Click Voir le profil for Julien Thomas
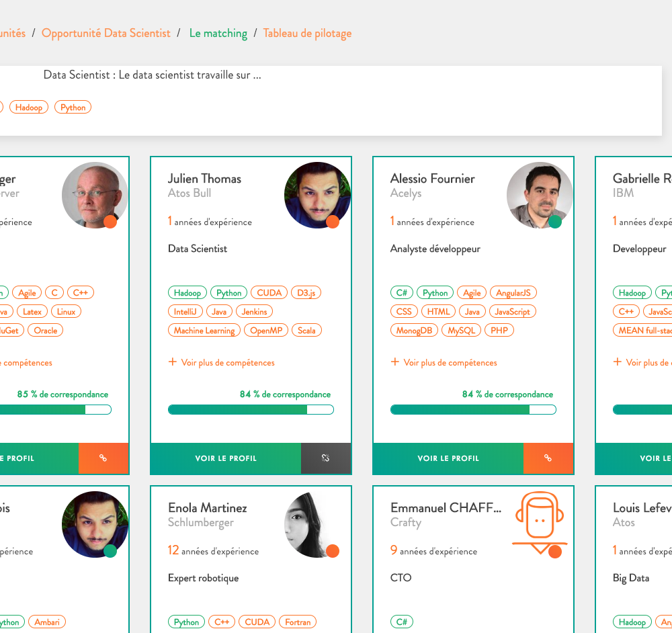Screen dimensions: 672x633 226,458
